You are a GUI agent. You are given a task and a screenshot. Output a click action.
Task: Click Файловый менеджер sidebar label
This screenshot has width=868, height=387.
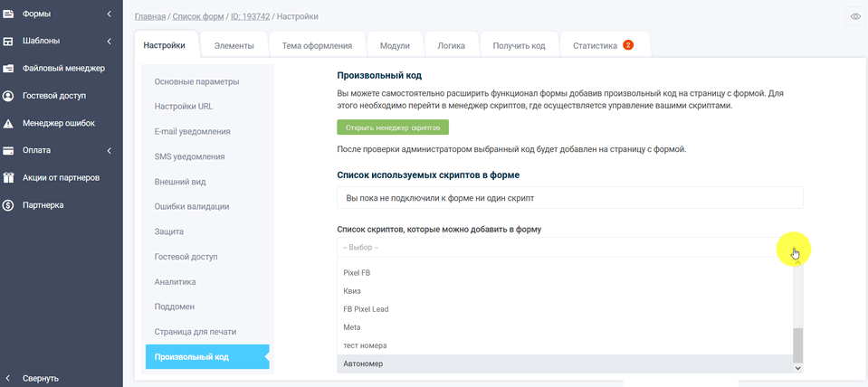[x=63, y=69]
